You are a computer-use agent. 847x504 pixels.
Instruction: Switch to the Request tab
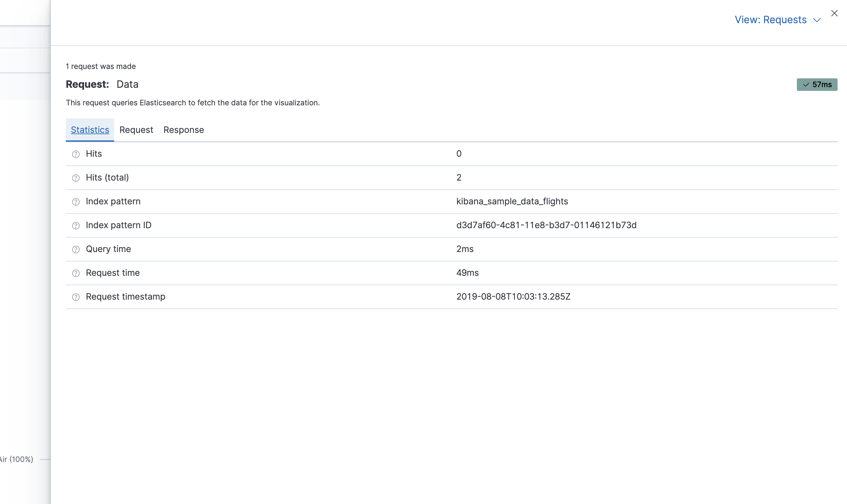[x=136, y=130]
